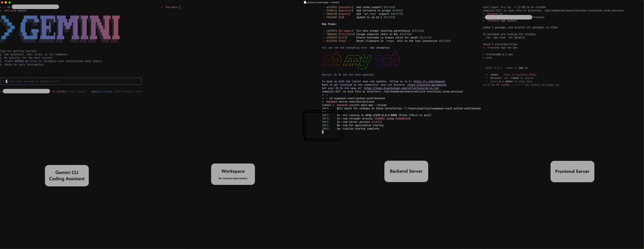Click the 'gemini-2.5-pro' model label
This screenshot has height=249, width=644.
[102, 92]
